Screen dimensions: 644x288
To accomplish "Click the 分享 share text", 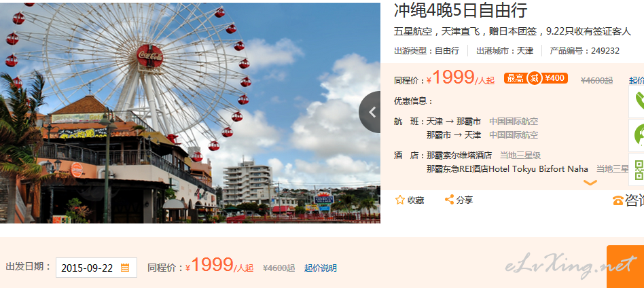I will click(x=465, y=200).
